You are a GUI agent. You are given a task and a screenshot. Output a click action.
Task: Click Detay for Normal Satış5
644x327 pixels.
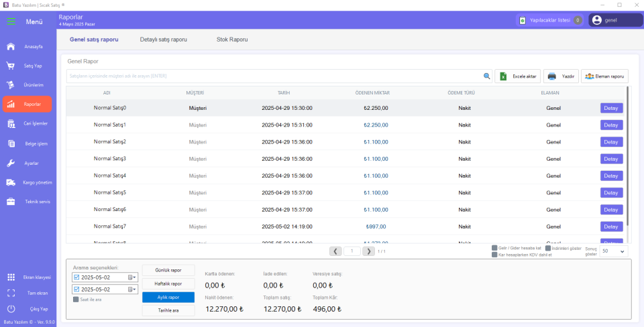611,192
